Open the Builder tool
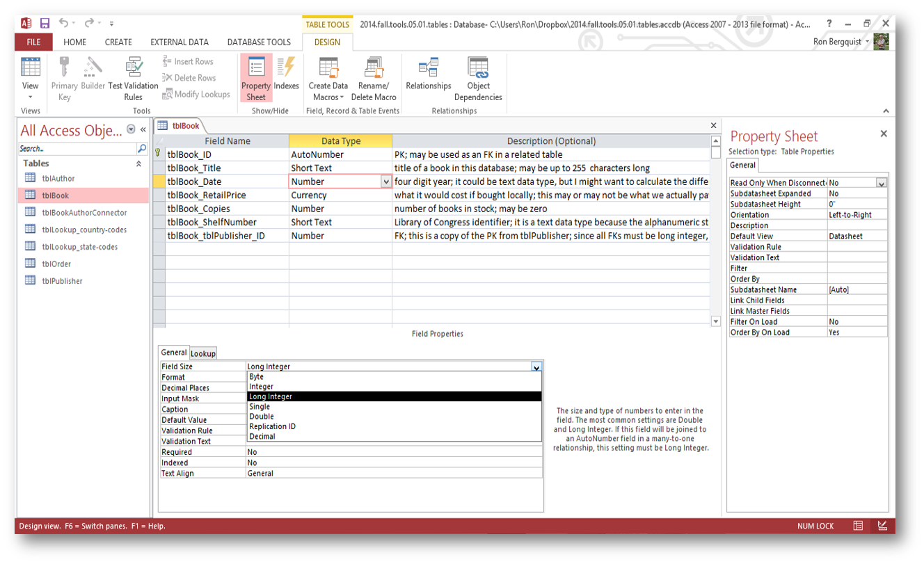 pos(93,74)
